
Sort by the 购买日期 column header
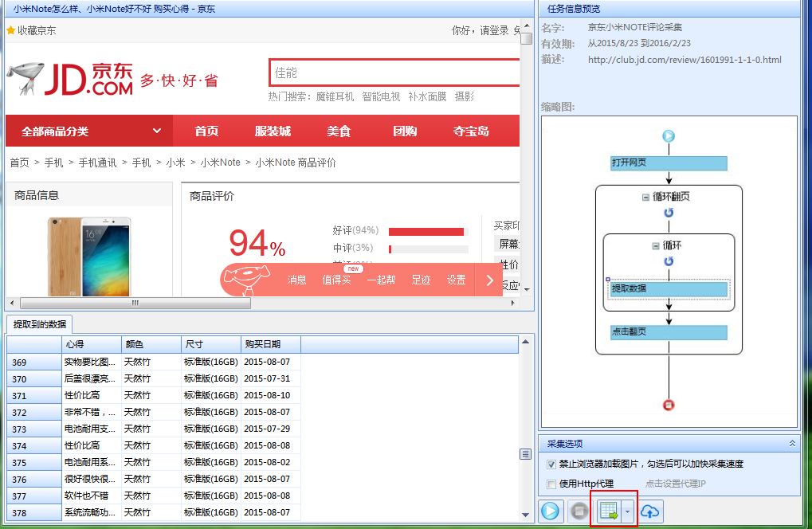point(271,345)
